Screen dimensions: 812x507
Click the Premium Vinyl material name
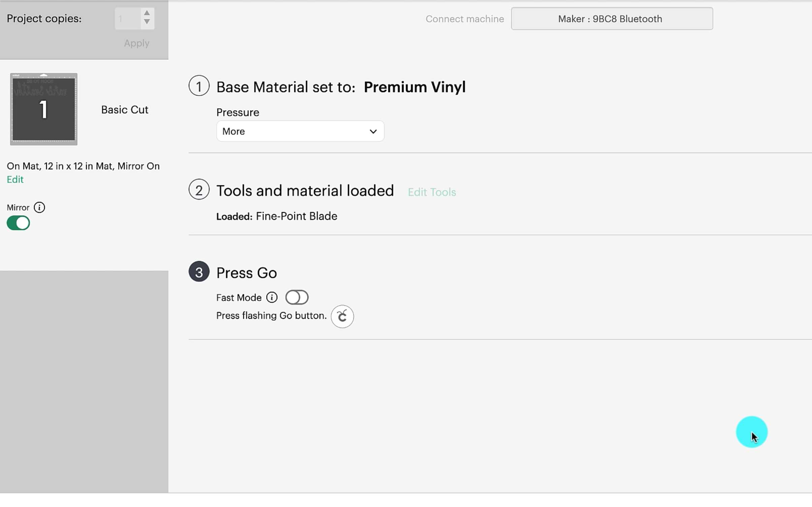(x=414, y=87)
